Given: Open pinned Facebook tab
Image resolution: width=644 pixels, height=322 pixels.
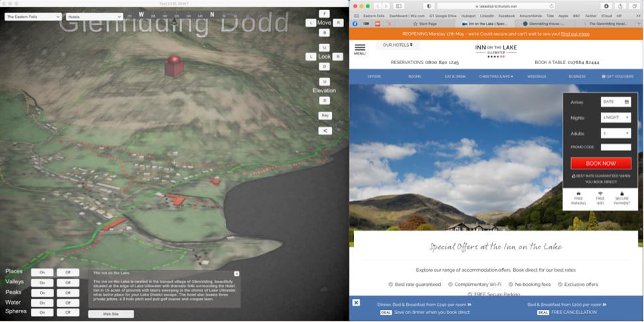Looking at the screenshot, I should coord(355,24).
